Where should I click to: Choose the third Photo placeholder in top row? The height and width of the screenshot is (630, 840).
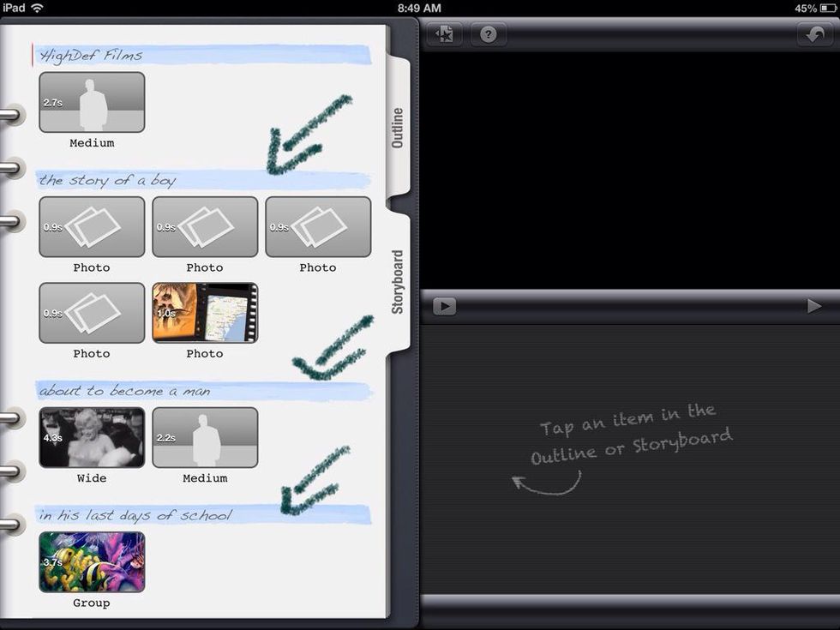318,227
